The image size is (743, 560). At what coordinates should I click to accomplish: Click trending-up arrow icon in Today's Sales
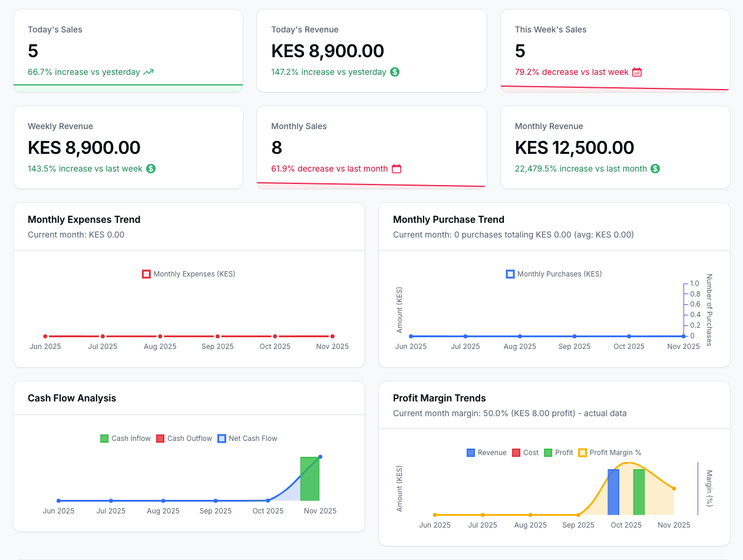point(148,72)
